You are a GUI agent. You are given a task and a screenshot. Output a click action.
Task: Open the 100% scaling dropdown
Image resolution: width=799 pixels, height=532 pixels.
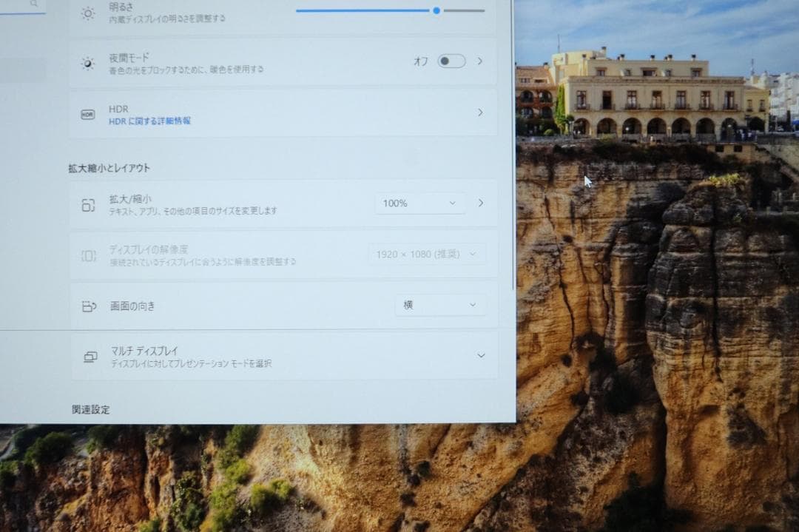tap(419, 202)
